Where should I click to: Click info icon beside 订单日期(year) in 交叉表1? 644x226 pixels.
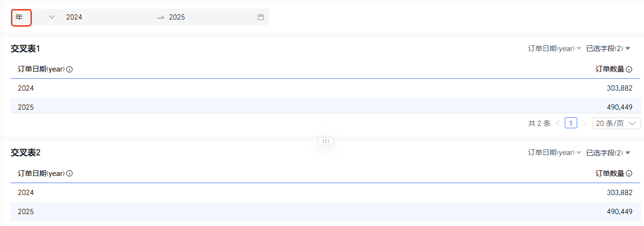click(x=70, y=70)
